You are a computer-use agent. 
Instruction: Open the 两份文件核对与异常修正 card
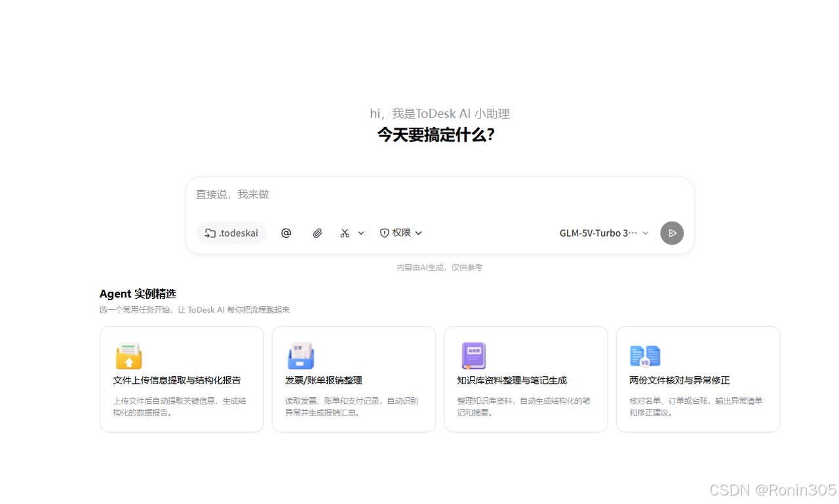click(698, 379)
